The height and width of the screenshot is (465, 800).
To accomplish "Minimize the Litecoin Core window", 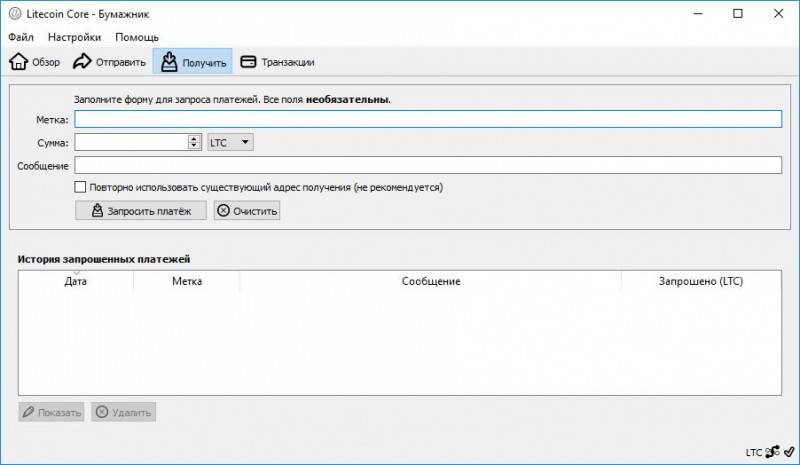I will pyautogui.click(x=698, y=14).
